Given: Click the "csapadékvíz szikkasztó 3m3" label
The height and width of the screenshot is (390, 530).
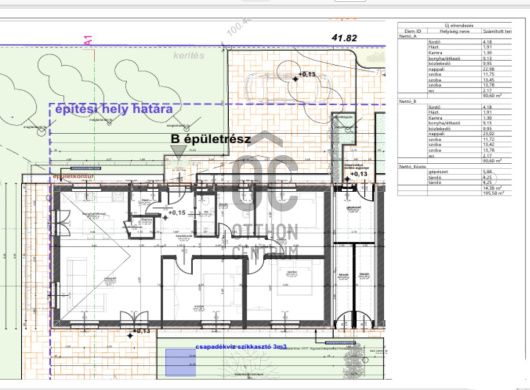Looking at the screenshot, I should tap(241, 347).
